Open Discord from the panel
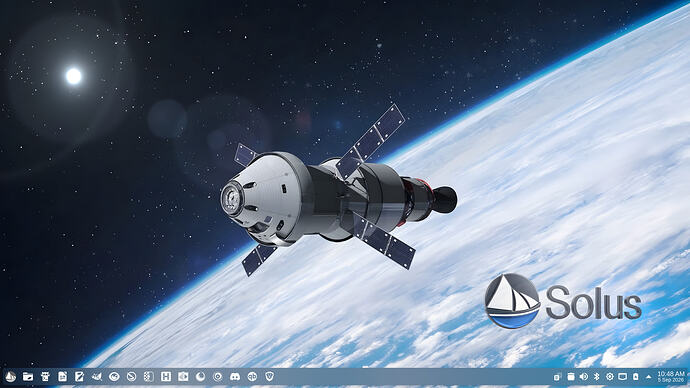Viewport: 690px width, 388px height. point(235,377)
